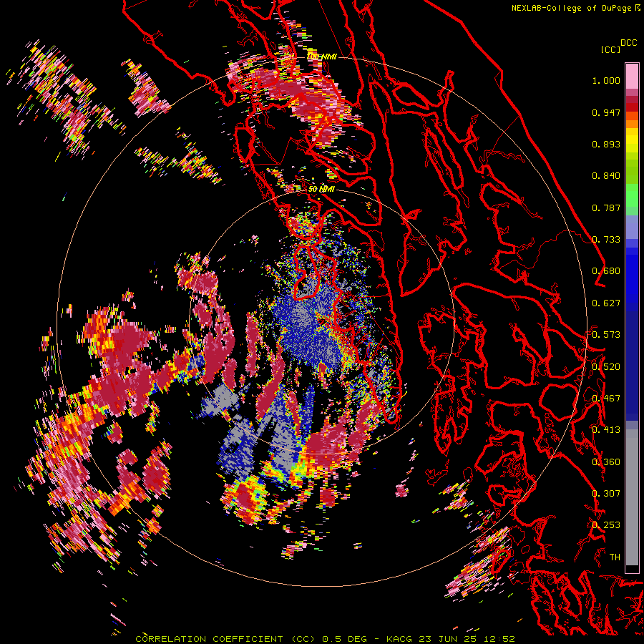Screen dimensions: 644x644
Task: Select the 0.573 scale value
Action: coord(606,335)
